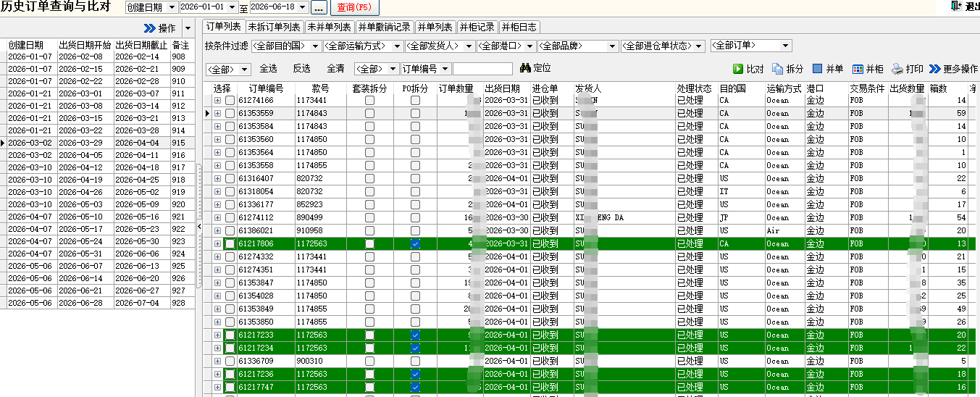
Task: Click style number cell 900310
Action: (320, 362)
